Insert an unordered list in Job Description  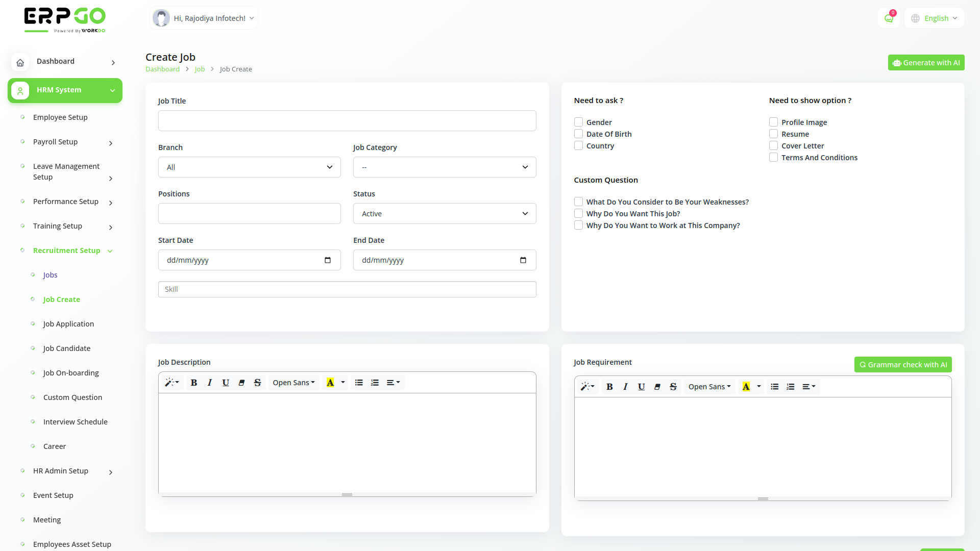tap(359, 382)
